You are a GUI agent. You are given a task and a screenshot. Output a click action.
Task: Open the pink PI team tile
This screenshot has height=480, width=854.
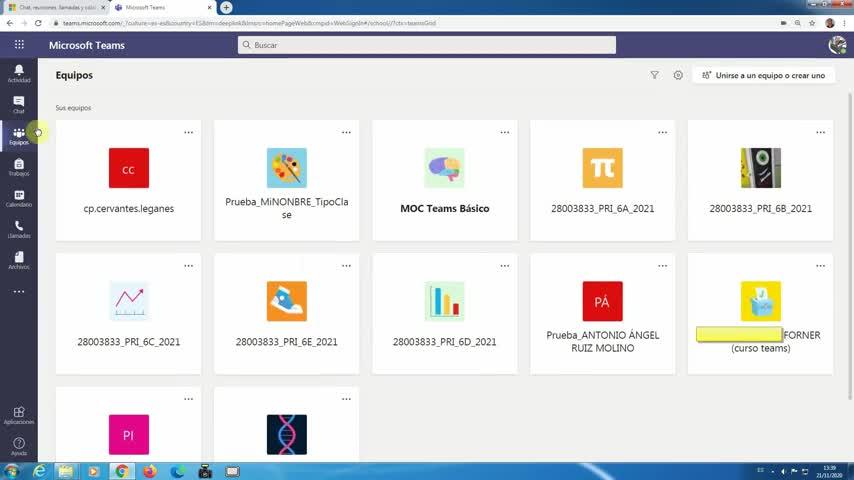coord(129,425)
